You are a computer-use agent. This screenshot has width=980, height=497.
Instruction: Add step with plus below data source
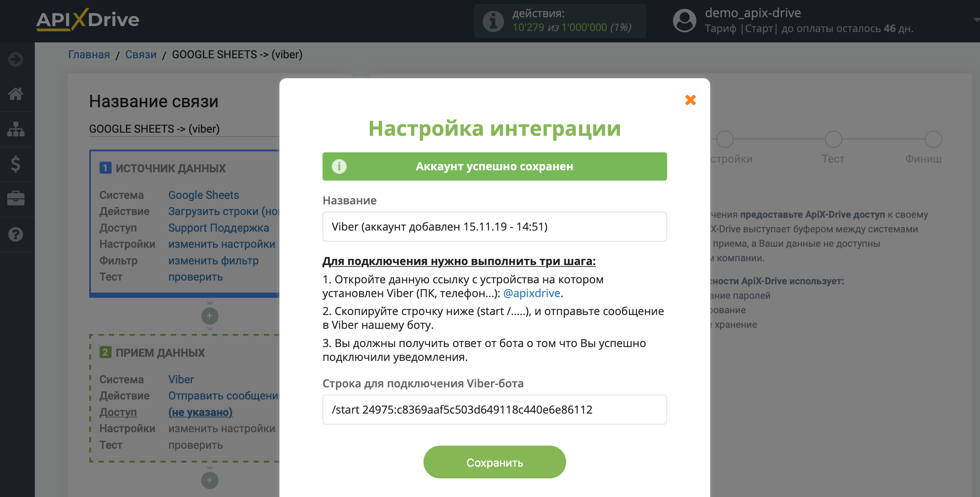pyautogui.click(x=210, y=316)
